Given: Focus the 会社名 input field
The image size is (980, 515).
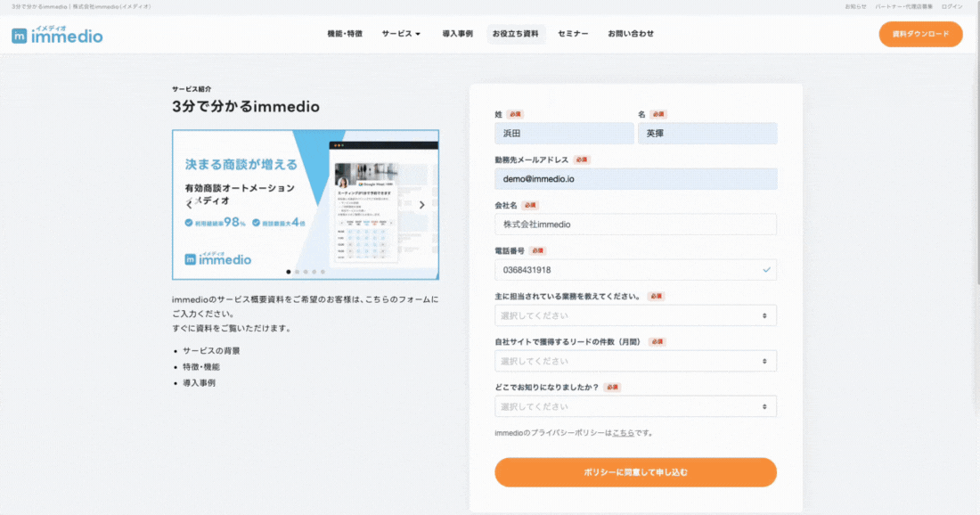Looking at the screenshot, I should click(635, 225).
